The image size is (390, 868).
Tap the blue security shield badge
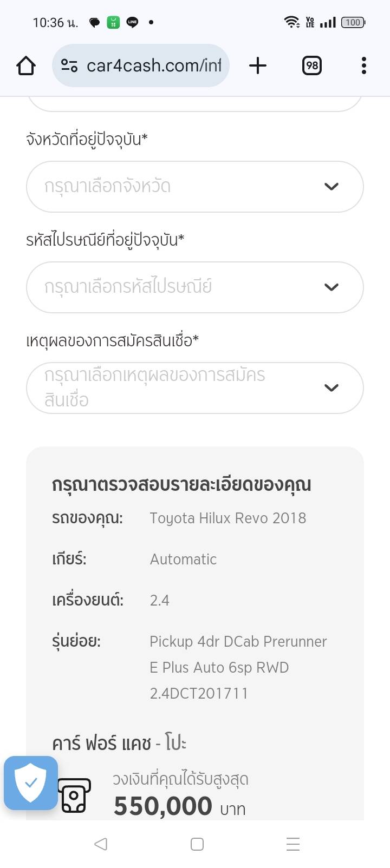pyautogui.click(x=31, y=782)
